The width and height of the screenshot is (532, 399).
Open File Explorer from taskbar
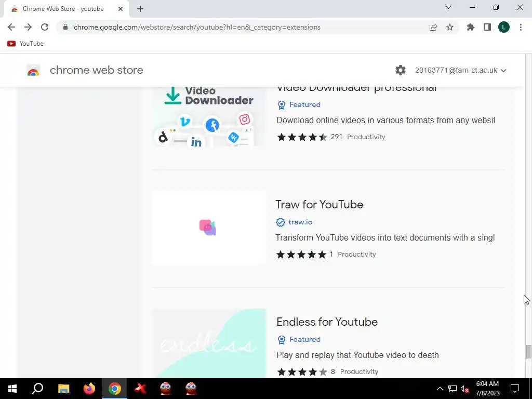(63, 389)
